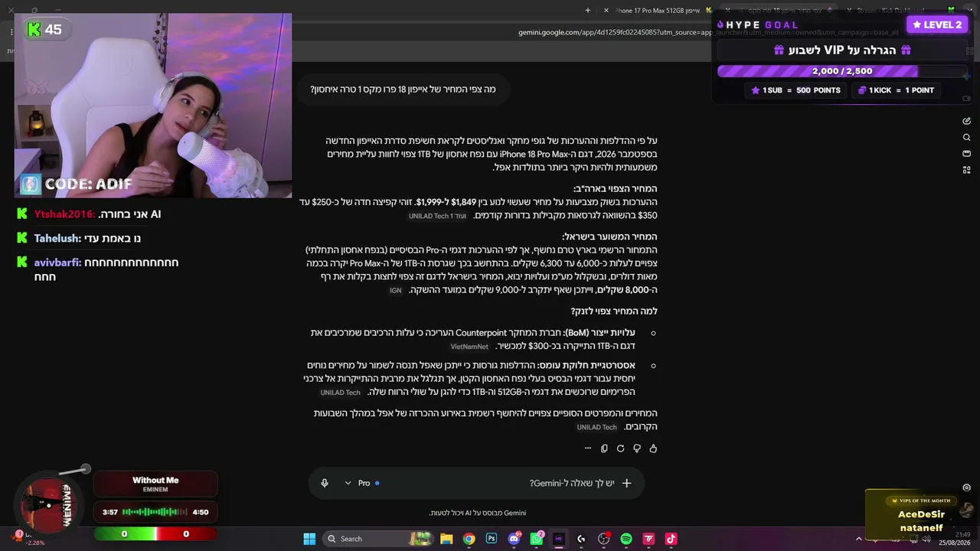
Task: Click the user question bubble about iPhone 18
Action: point(403,90)
